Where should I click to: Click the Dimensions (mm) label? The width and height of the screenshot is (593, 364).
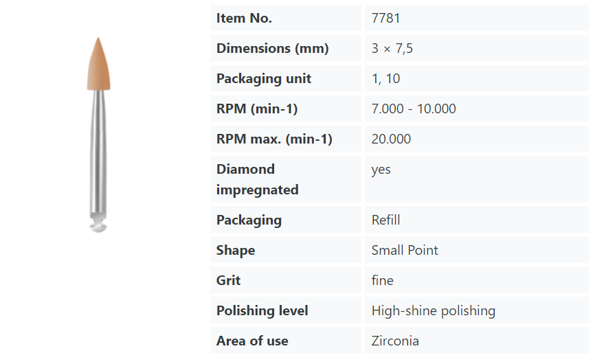tap(272, 48)
